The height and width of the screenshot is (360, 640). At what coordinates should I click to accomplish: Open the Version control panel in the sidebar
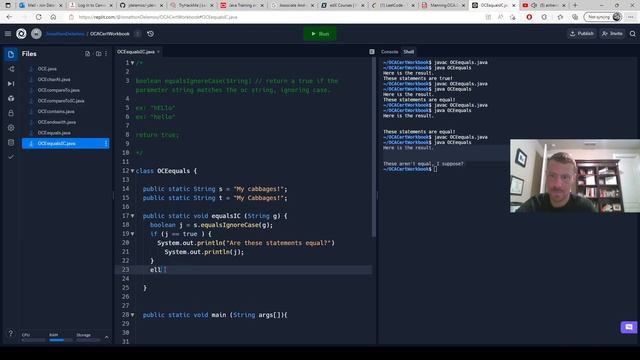11,69
